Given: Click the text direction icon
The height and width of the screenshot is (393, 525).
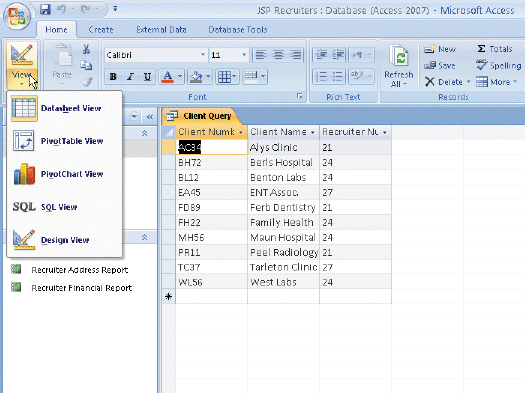Looking at the screenshot, I should [x=361, y=55].
